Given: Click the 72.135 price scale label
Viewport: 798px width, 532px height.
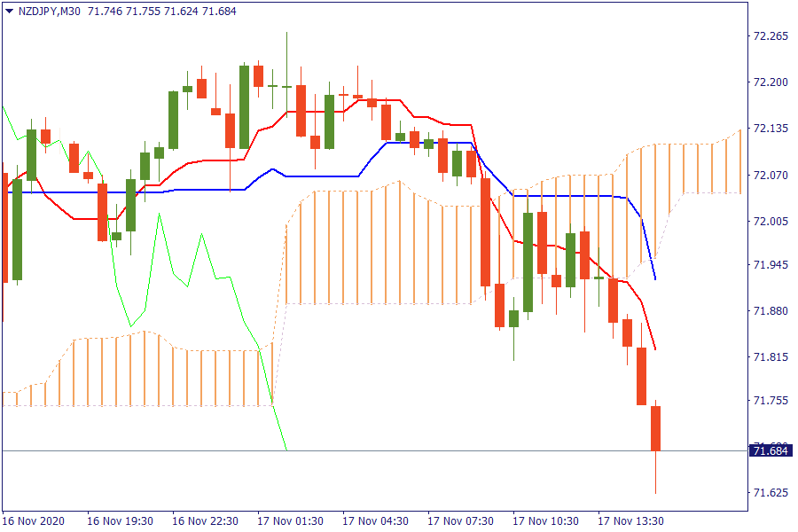Looking at the screenshot, I should 770,129.
